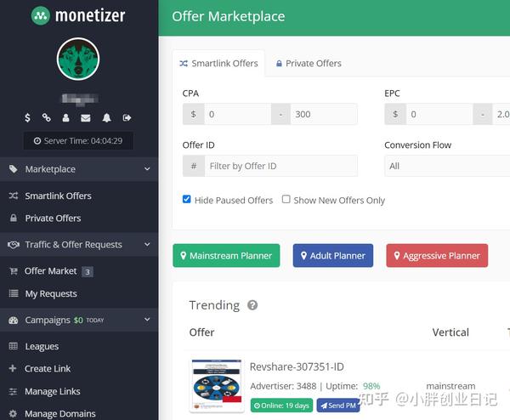Click the sidebar Smartlink shuffle icon
Viewport: 510px width, 420px height.
(x=14, y=196)
